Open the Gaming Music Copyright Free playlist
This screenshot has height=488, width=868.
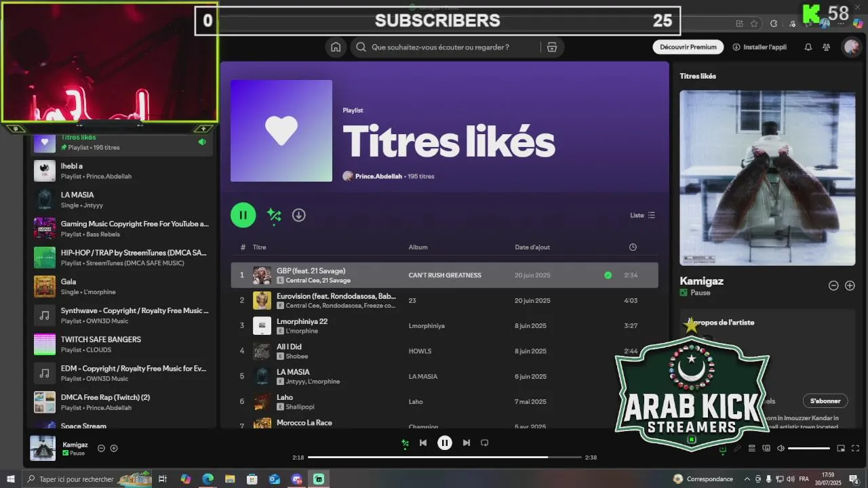[x=122, y=228]
